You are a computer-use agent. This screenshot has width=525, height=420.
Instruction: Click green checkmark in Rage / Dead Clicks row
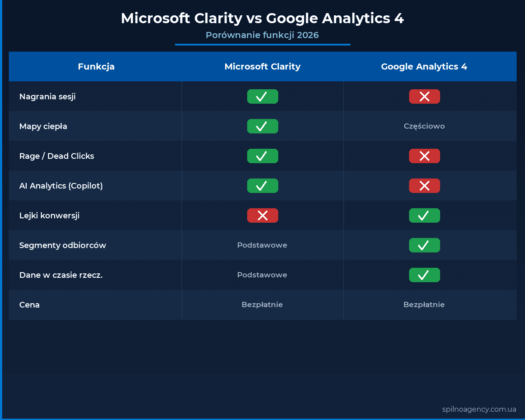(262, 156)
